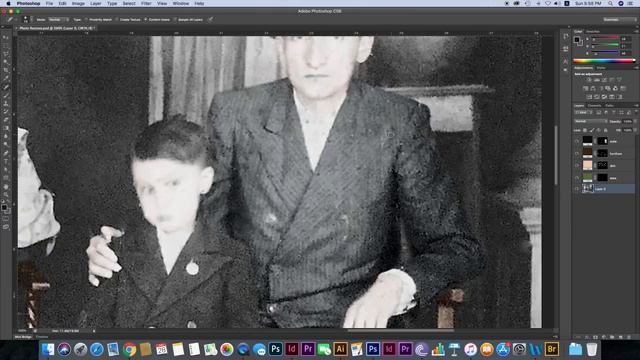Add a Hue/Saturation adjustment
This screenshot has height=360, width=640.
pos(585,88)
